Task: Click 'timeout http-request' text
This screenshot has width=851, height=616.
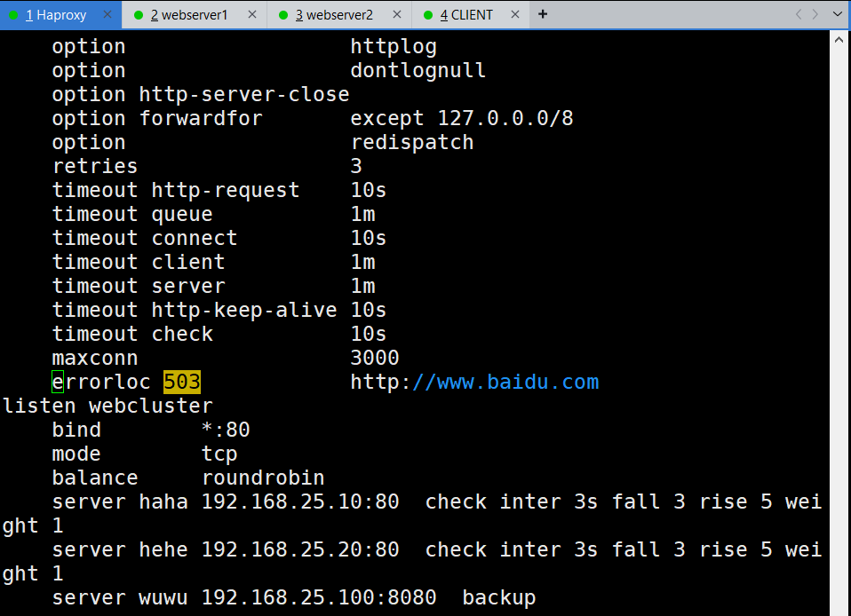Action: (176, 190)
